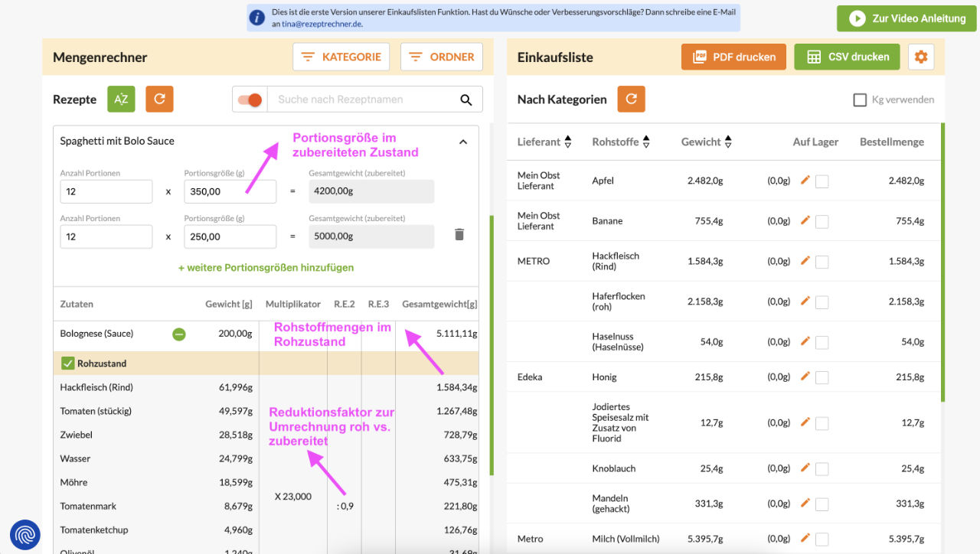Image resolution: width=980 pixels, height=554 pixels.
Task: Click the orange refresh icon next to Rezepte
Action: click(159, 99)
